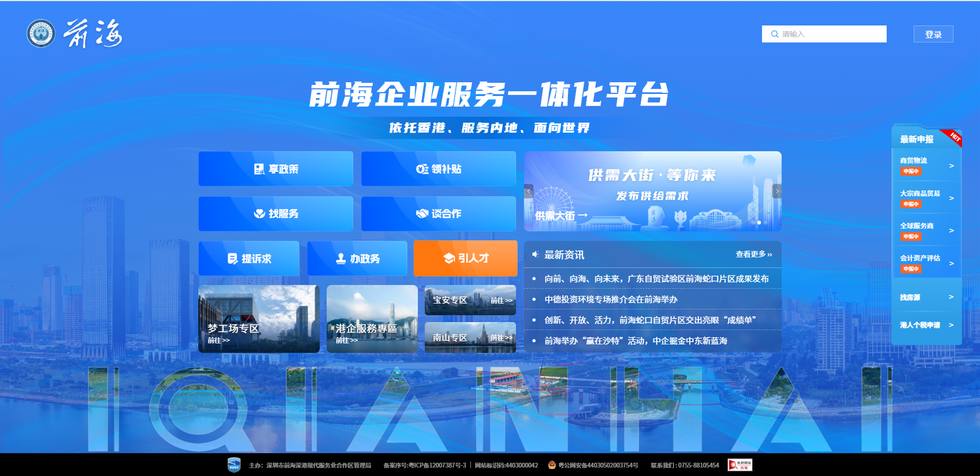Open the 办政务 government affairs tile
This screenshot has width=980, height=476.
click(357, 258)
